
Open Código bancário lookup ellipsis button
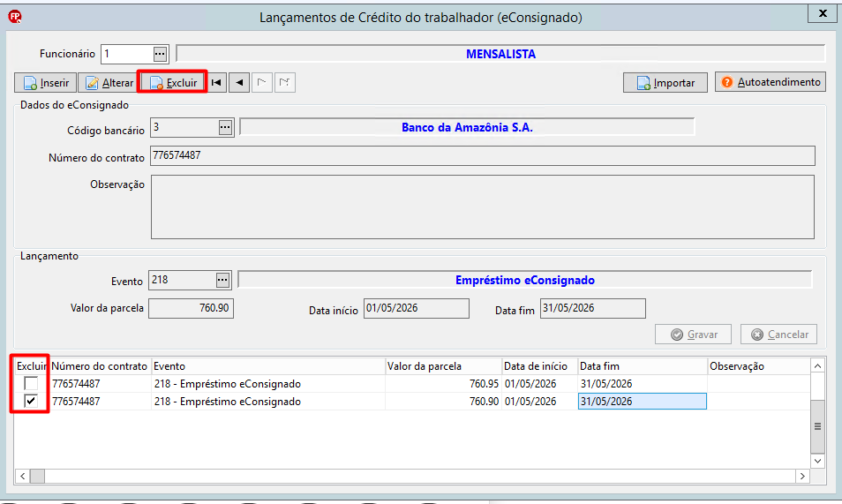(226, 127)
